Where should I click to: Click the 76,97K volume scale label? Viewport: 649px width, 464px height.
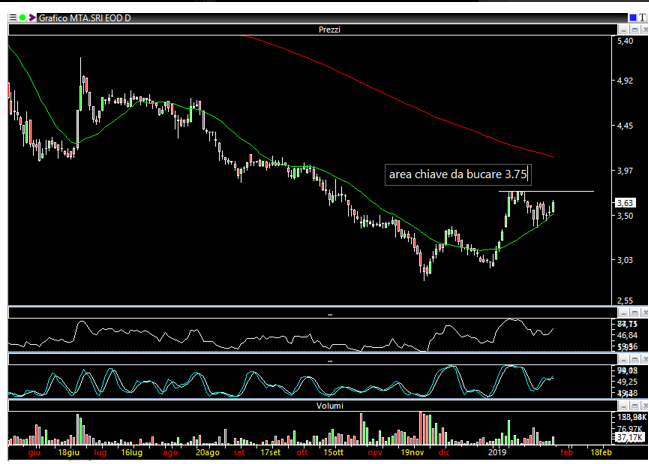pos(630,428)
